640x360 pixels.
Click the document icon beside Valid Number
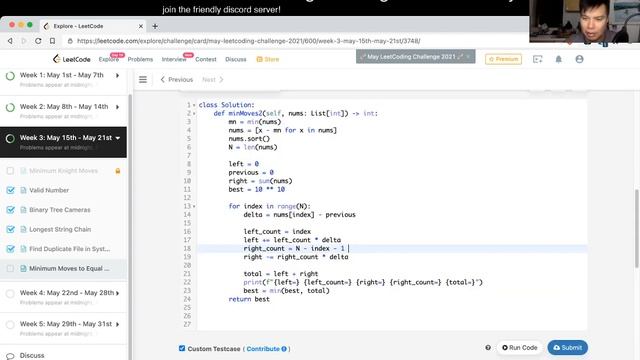coord(23,190)
